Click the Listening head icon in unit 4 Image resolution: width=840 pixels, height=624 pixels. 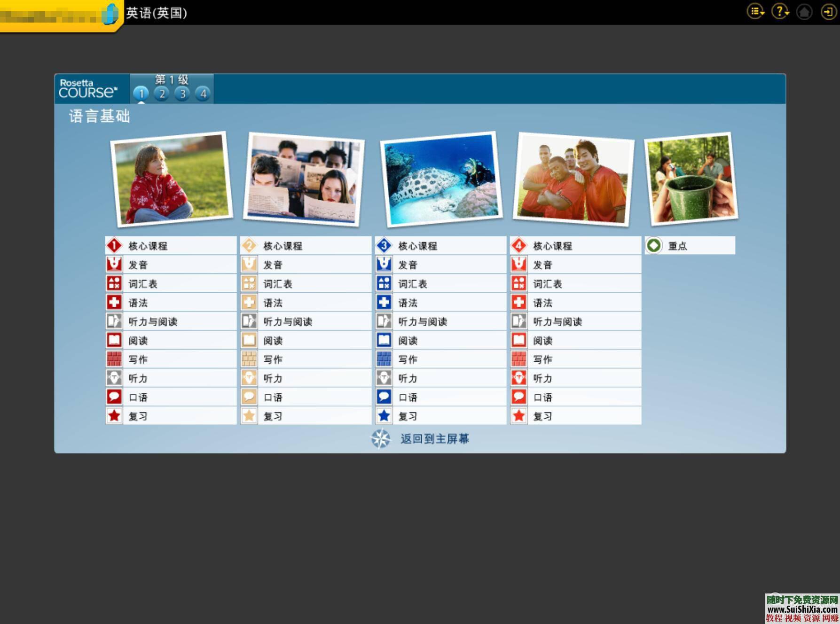point(518,378)
